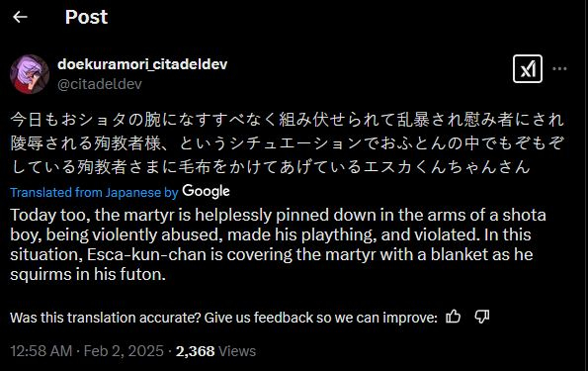Click the English translated text block

pos(278,244)
